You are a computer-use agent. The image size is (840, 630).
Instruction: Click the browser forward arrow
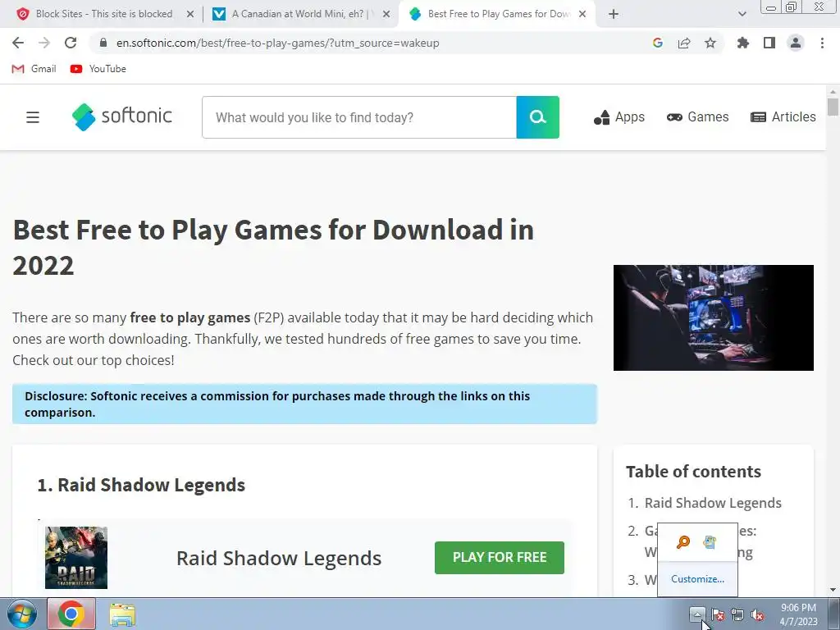[44, 43]
